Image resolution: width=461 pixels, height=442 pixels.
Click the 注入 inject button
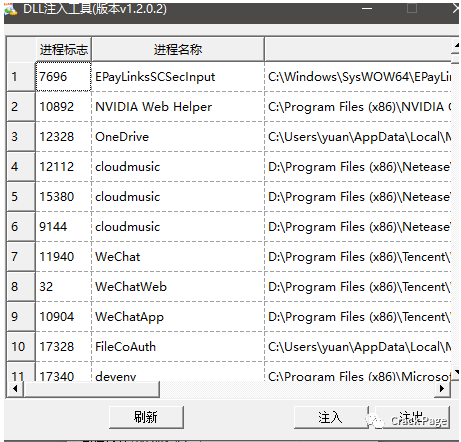click(331, 417)
